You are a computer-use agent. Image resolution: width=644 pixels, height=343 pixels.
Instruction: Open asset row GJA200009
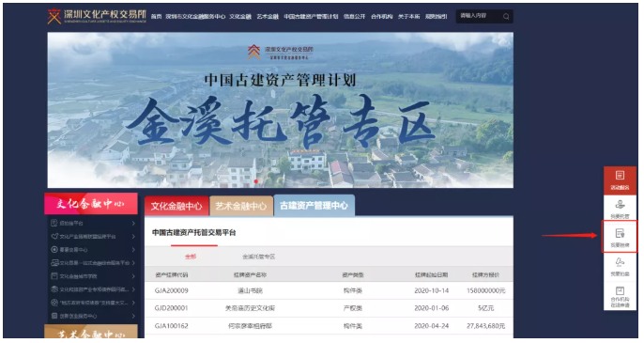tap(329, 290)
